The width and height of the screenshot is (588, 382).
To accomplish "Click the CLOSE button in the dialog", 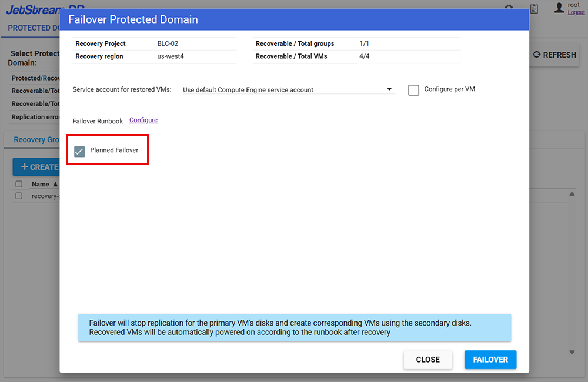I will 427,360.
